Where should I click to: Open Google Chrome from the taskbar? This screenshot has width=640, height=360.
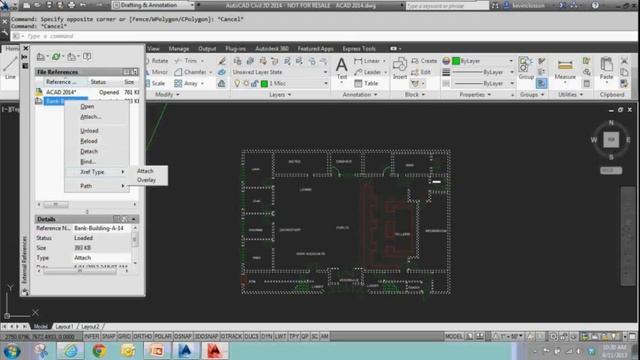point(99,351)
